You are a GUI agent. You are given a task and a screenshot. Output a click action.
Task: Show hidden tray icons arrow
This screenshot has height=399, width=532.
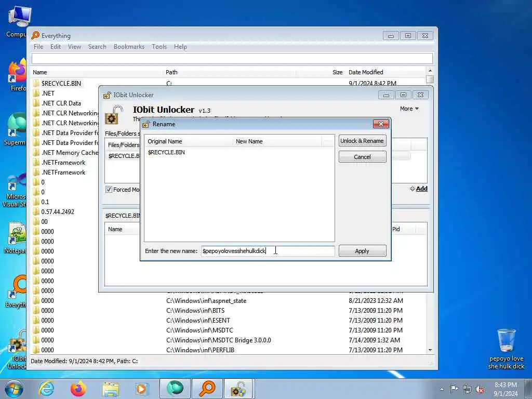point(442,390)
